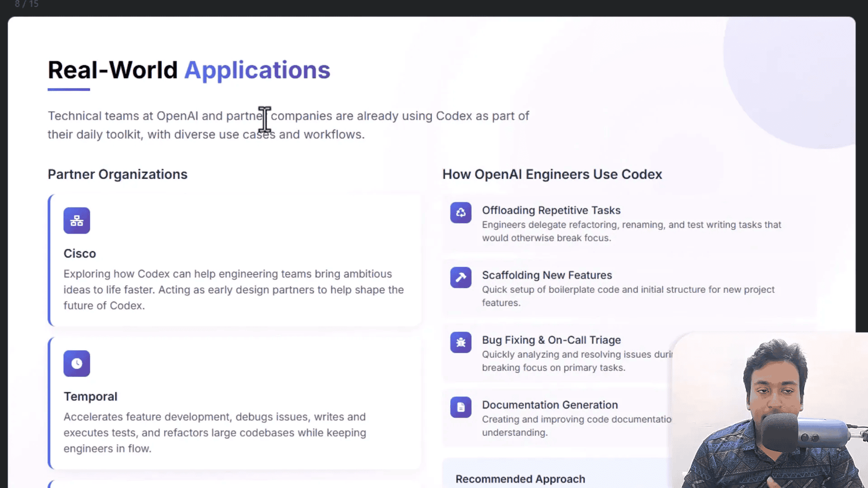This screenshot has height=488, width=868.
Task: Click the Documentation Generation title
Action: coord(550,405)
